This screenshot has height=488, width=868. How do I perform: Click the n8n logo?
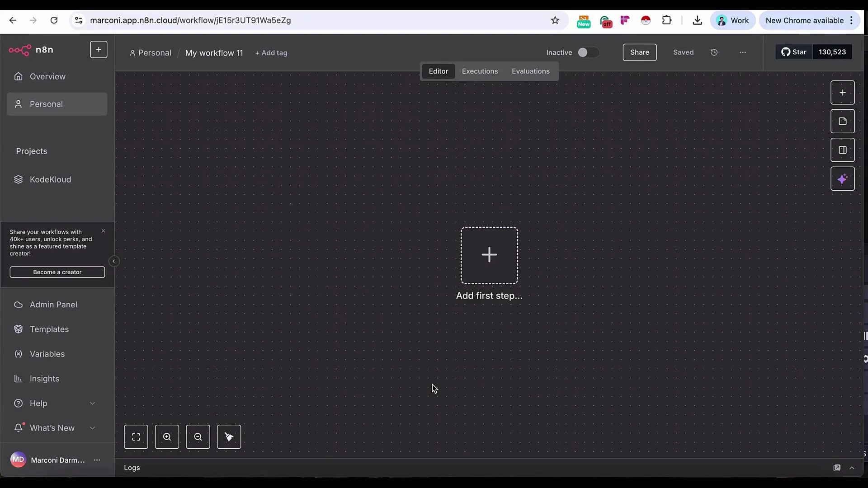coord(31,50)
